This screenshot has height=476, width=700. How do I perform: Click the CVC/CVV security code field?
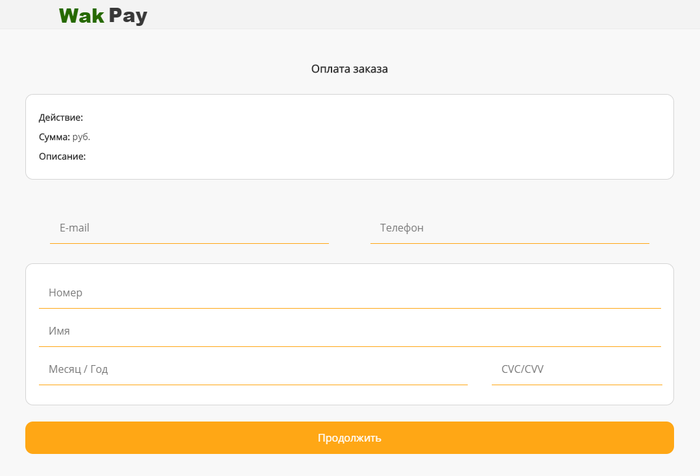click(576, 369)
